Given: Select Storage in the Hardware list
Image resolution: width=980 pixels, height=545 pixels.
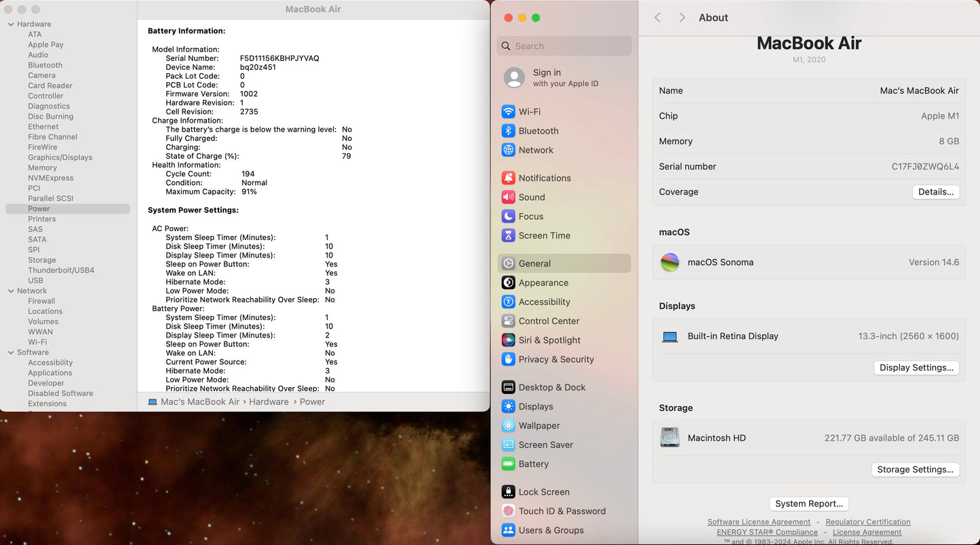Looking at the screenshot, I should 42,260.
